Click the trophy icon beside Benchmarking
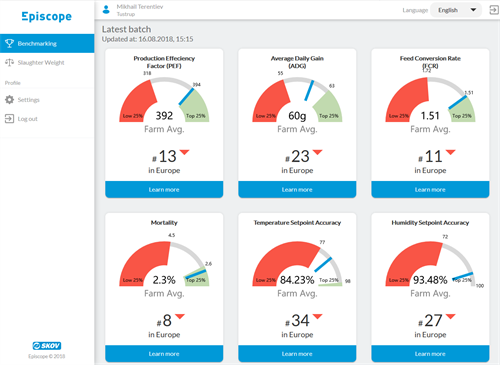This screenshot has height=365, width=500. (9, 43)
